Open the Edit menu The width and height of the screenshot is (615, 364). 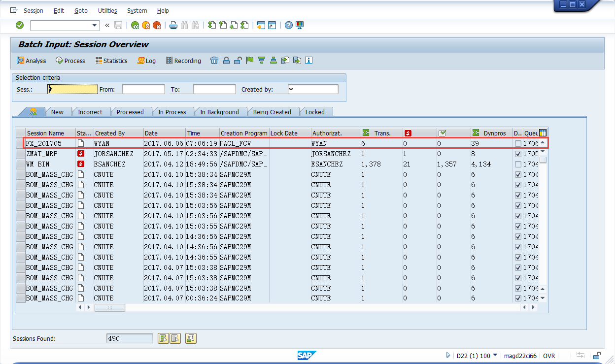[59, 10]
